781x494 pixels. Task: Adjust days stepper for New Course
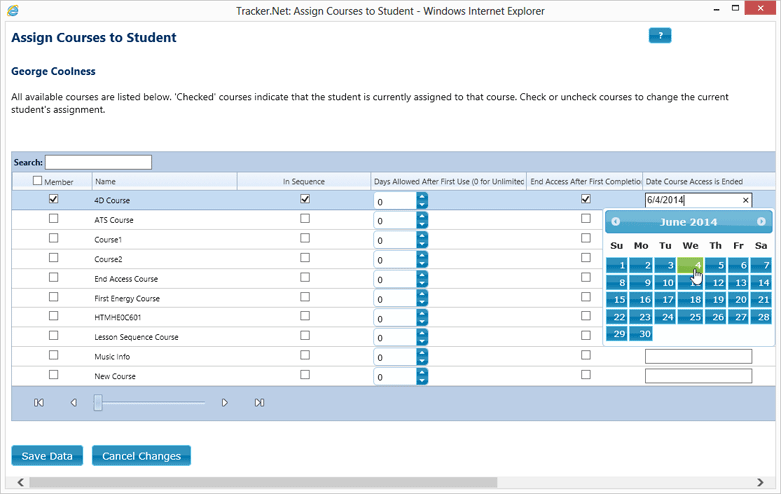[x=422, y=376]
